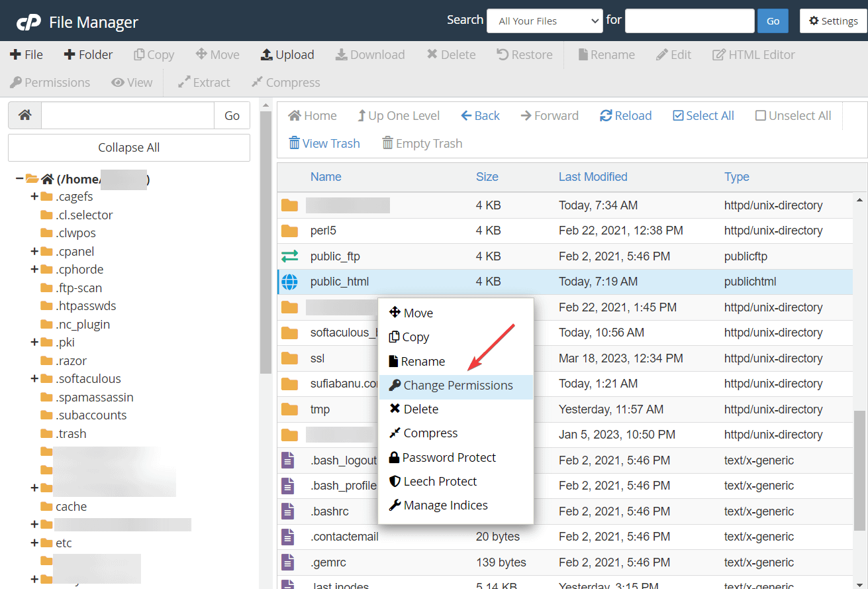Open View Trash
This screenshot has height=589, width=868.
pyautogui.click(x=324, y=143)
